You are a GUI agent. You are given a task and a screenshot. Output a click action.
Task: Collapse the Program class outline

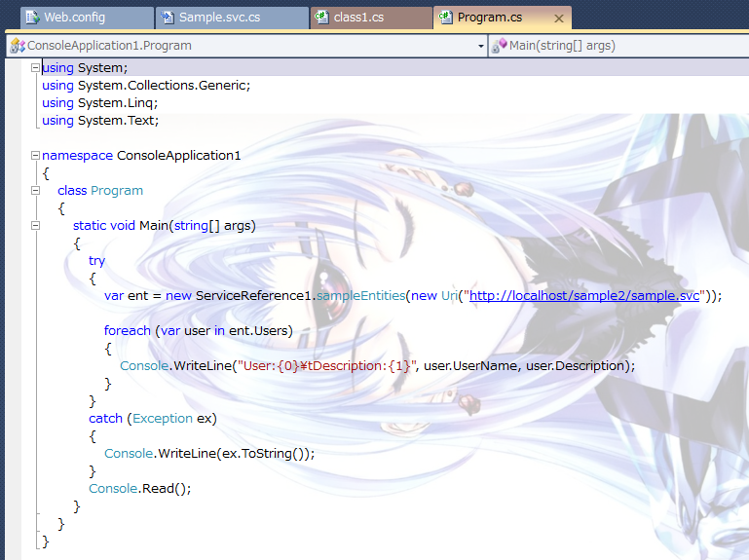click(x=35, y=190)
